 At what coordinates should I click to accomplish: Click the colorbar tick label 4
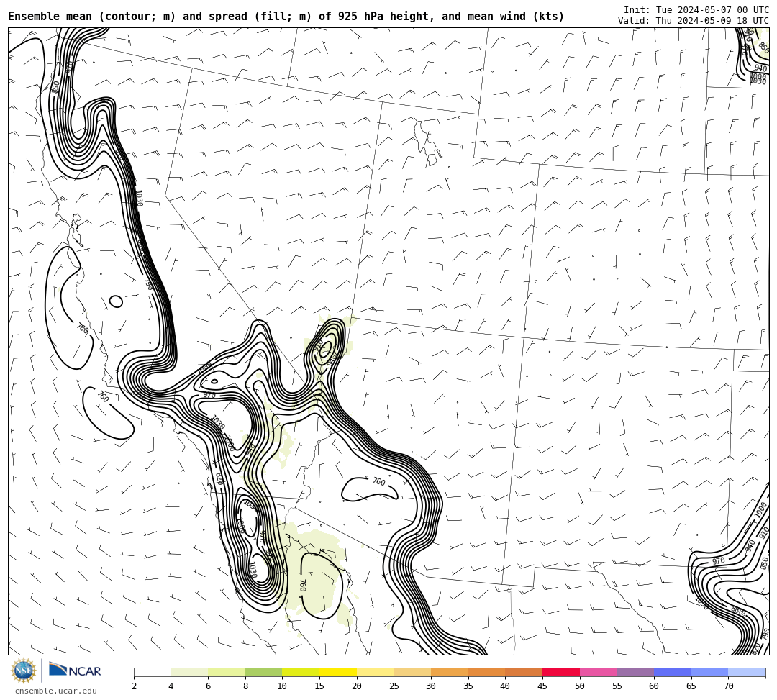pos(171,686)
